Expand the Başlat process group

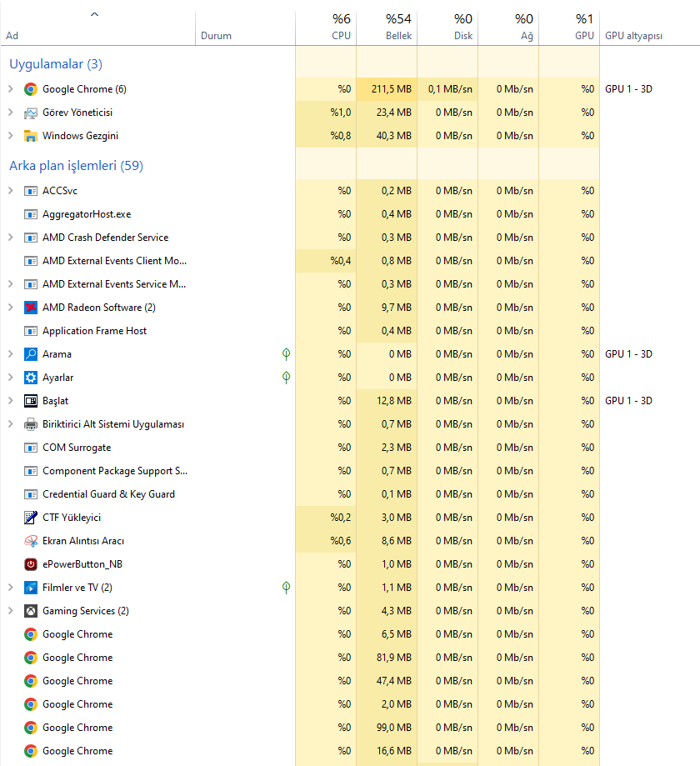[x=10, y=401]
